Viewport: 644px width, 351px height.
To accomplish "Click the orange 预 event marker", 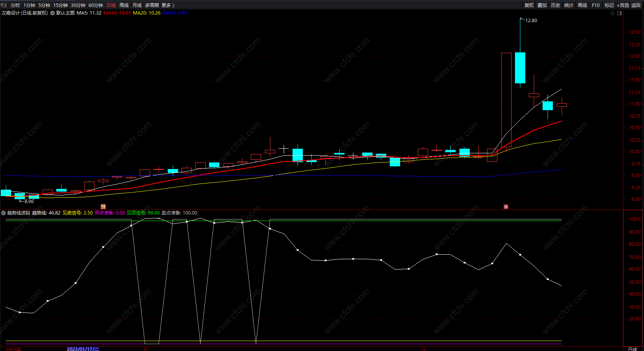I will (x=103, y=206).
